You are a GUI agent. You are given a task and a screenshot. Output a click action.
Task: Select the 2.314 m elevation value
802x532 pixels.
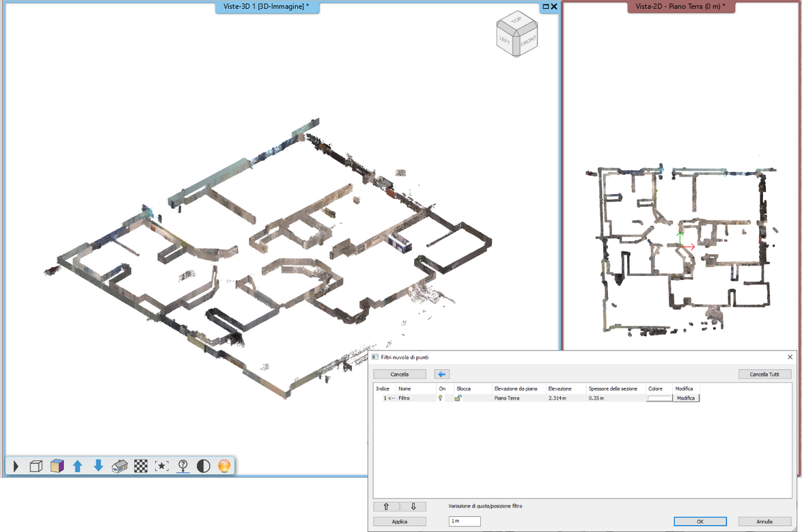[x=557, y=398]
